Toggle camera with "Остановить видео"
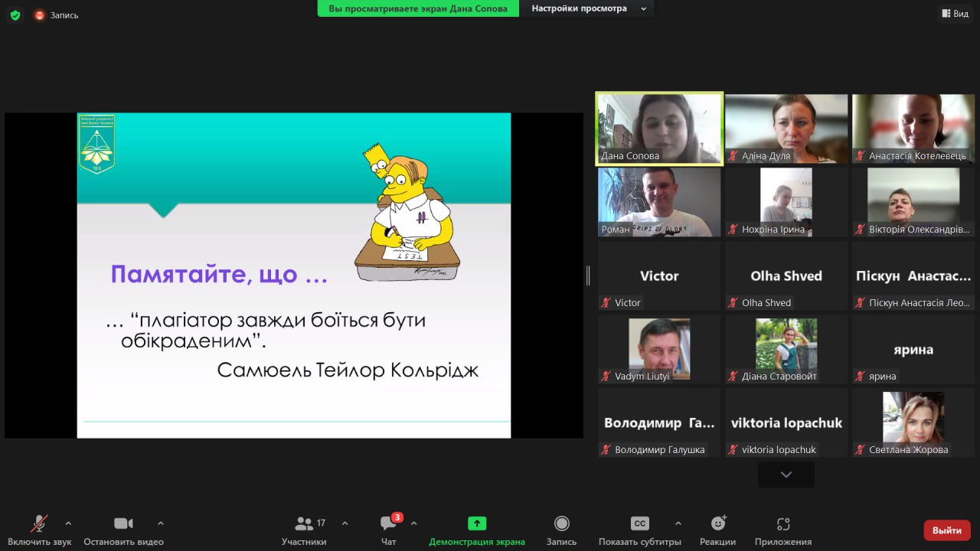 click(x=123, y=530)
